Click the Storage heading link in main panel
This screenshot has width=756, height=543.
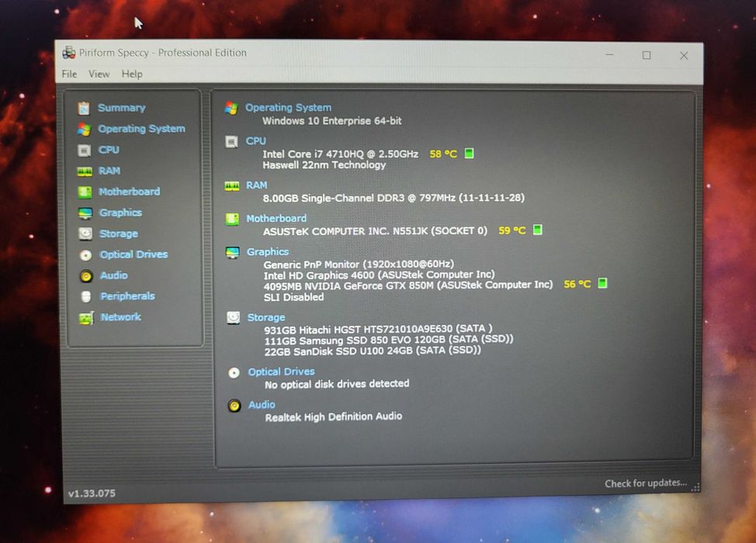tap(266, 317)
